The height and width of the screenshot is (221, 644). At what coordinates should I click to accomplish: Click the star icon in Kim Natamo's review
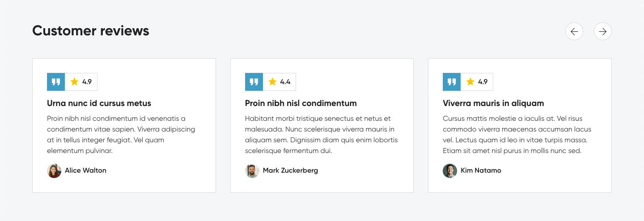click(x=470, y=81)
